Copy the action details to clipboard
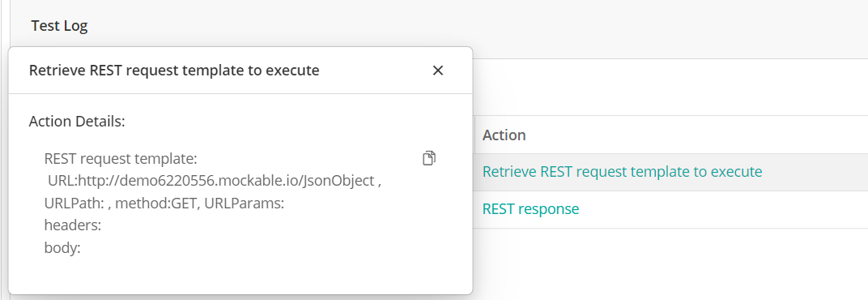 (x=429, y=158)
